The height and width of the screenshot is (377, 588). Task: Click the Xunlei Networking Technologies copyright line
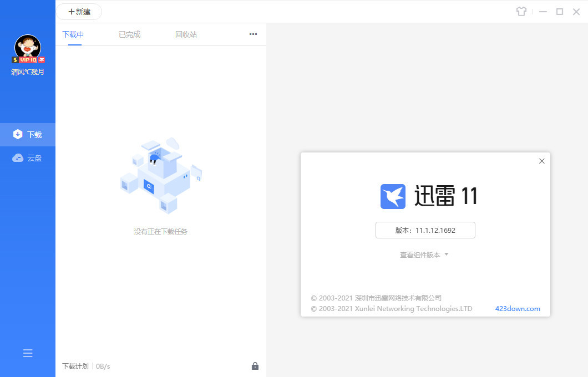point(392,308)
